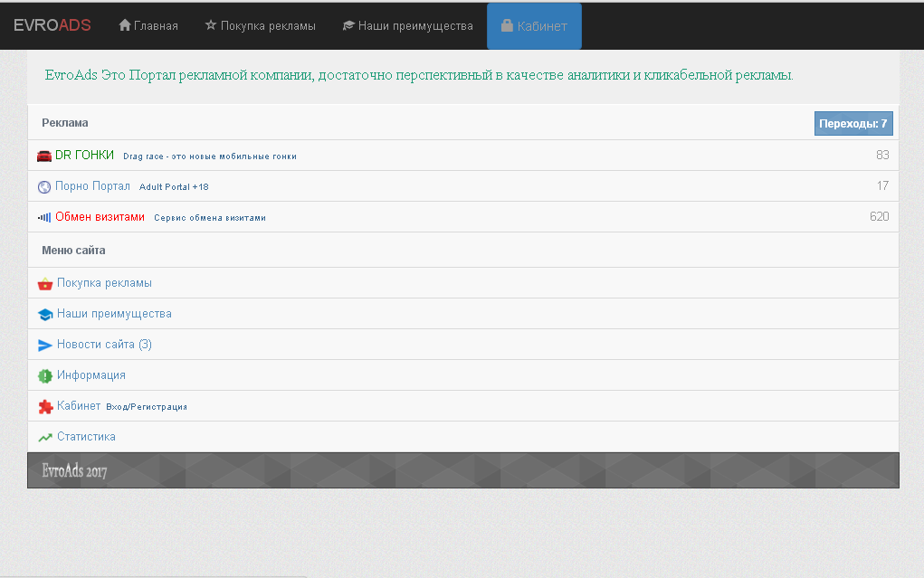Click the red car icon beside DR ГОНКИ
The height and width of the screenshot is (578, 924).
click(44, 156)
